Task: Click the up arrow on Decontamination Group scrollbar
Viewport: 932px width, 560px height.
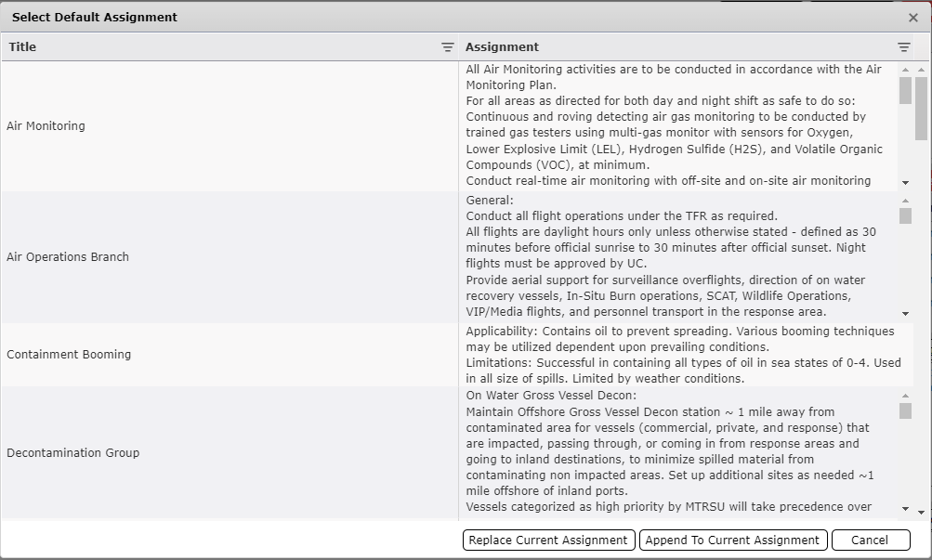Action: point(903,394)
